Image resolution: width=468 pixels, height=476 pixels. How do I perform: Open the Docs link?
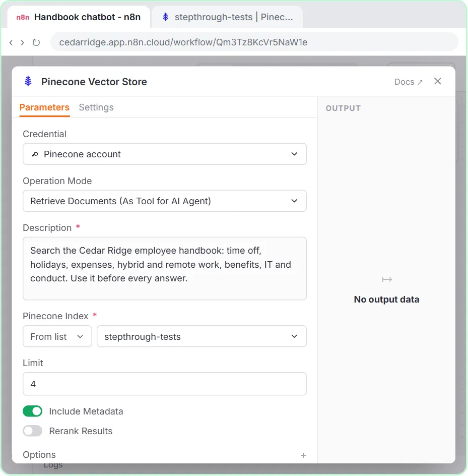[408, 82]
